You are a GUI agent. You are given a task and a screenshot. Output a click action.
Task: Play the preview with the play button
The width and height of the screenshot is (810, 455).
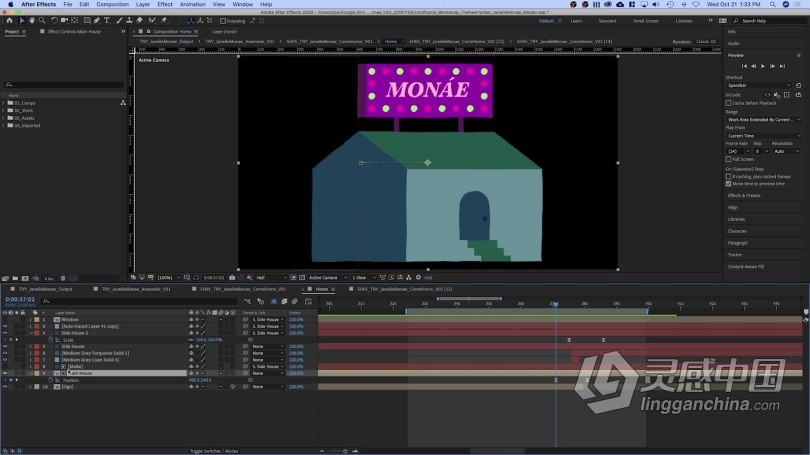click(763, 66)
